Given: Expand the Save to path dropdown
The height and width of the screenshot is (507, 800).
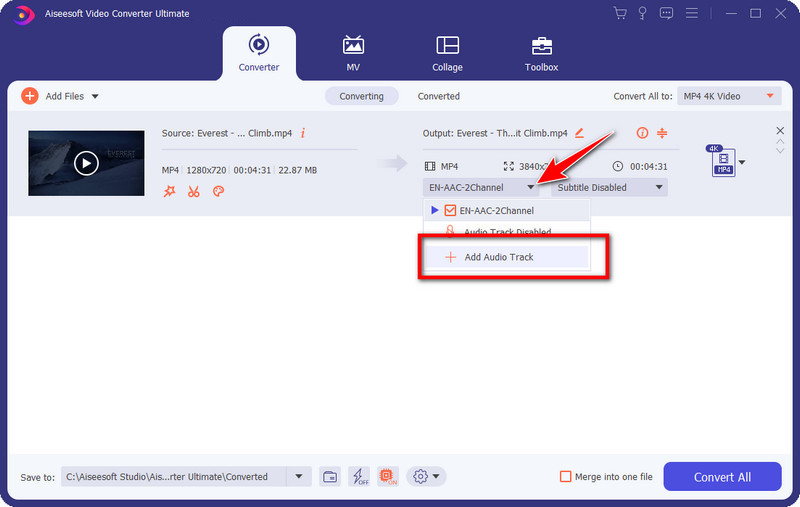Looking at the screenshot, I should coord(299,477).
